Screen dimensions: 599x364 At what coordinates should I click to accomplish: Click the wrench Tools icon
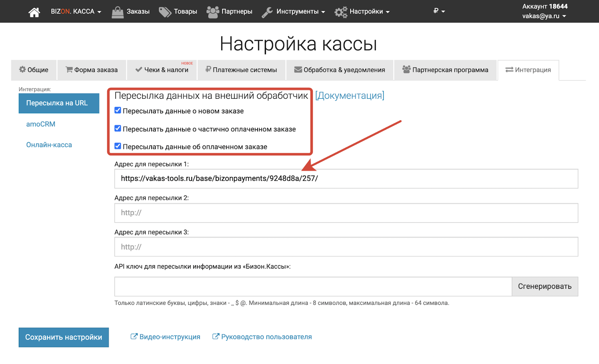coord(267,12)
